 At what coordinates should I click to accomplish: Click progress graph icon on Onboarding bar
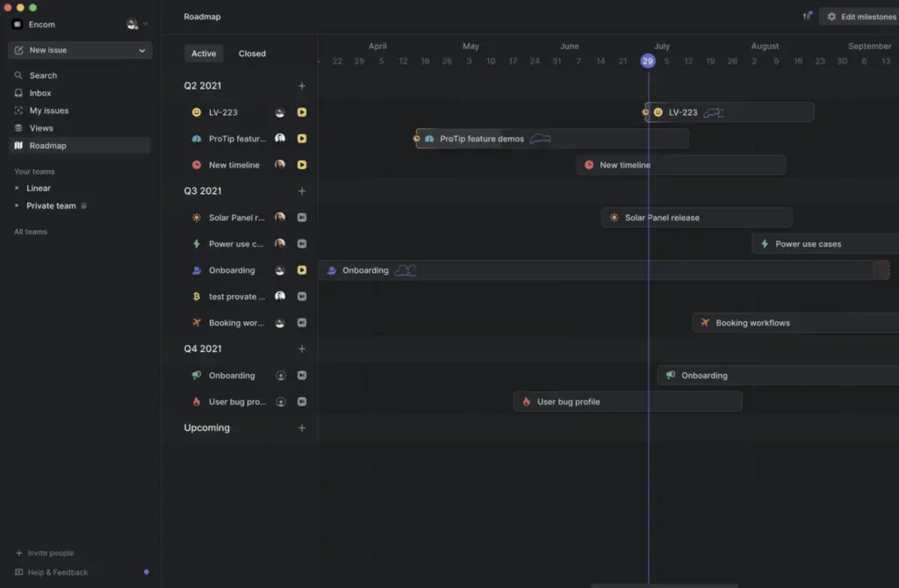(406, 270)
